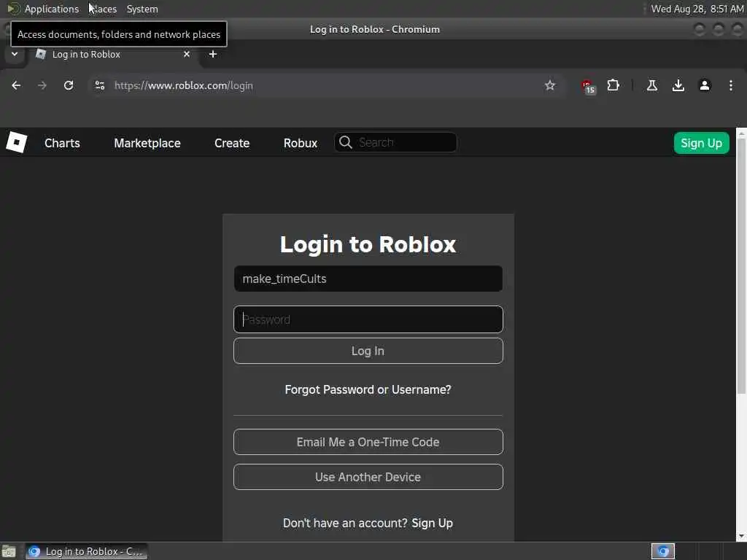Click Sign Up link below login form
Viewport: 747px width, 560px height.
tap(432, 523)
